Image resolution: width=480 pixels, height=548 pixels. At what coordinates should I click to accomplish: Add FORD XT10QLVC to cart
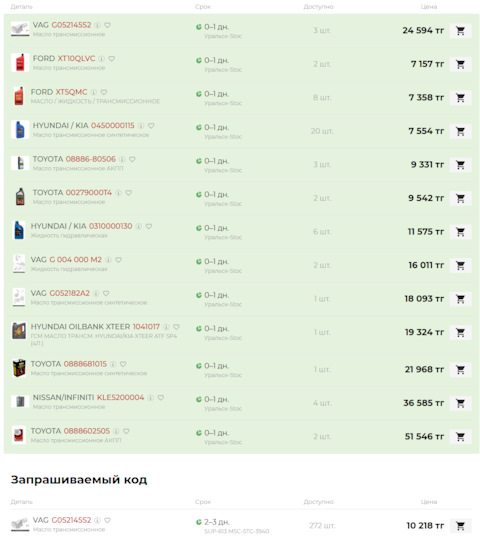[460, 64]
